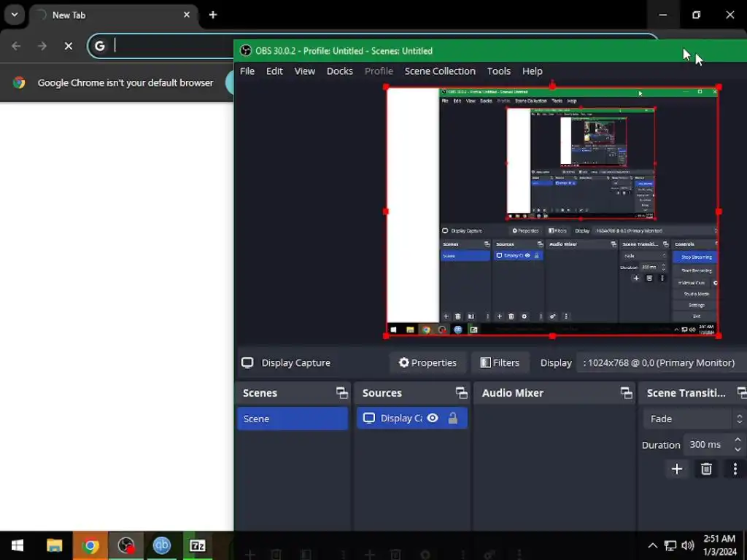Viewport: 747px width, 560px height.
Task: Add a transition with the plus icon
Action: coord(676,469)
